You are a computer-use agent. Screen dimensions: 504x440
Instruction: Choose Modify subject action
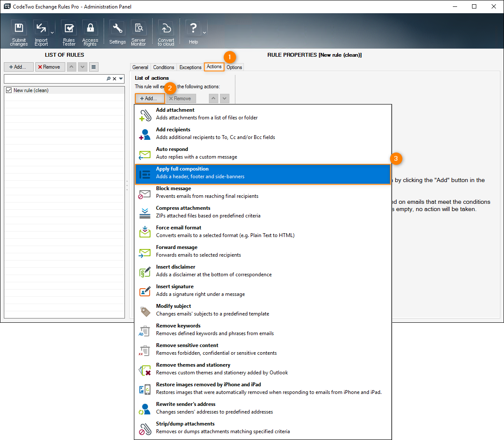pyautogui.click(x=263, y=310)
